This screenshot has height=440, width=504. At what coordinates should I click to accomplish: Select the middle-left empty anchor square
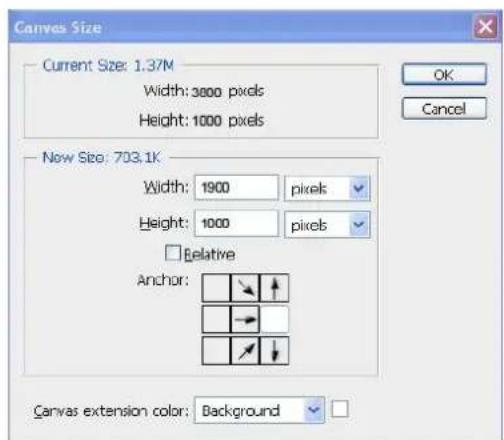click(x=216, y=319)
